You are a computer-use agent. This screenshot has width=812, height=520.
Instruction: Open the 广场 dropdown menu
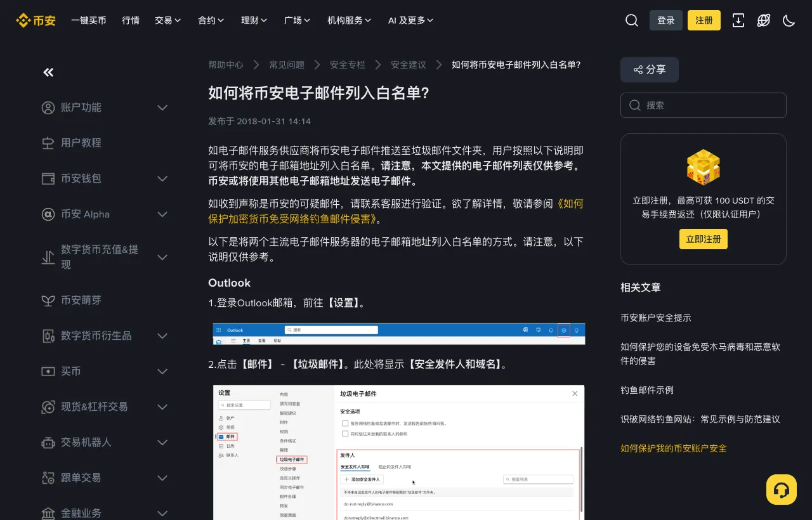(298, 20)
